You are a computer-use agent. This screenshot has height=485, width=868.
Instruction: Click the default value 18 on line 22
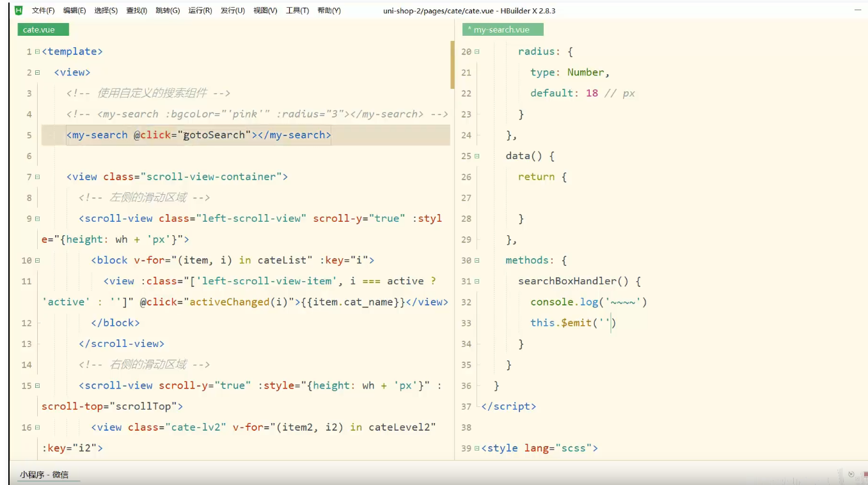[592, 93]
